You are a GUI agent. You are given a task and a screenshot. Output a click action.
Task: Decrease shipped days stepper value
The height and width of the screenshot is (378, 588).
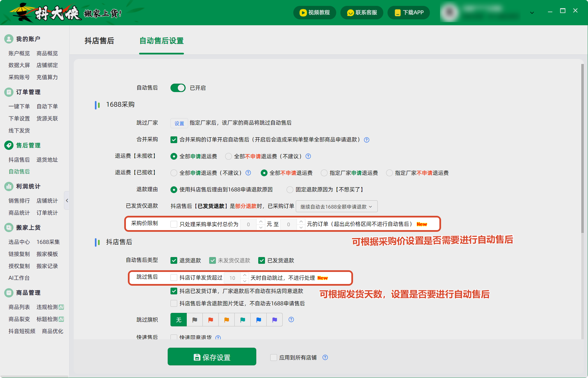coord(245,281)
